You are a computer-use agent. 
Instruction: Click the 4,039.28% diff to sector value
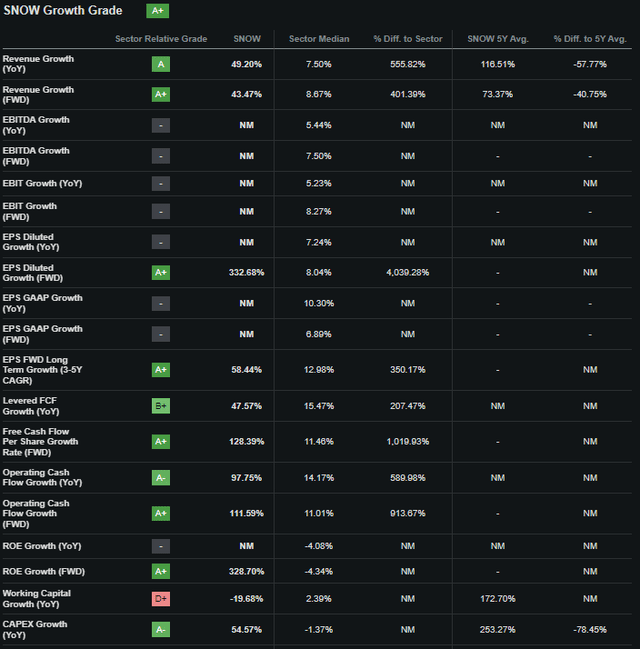tap(408, 272)
